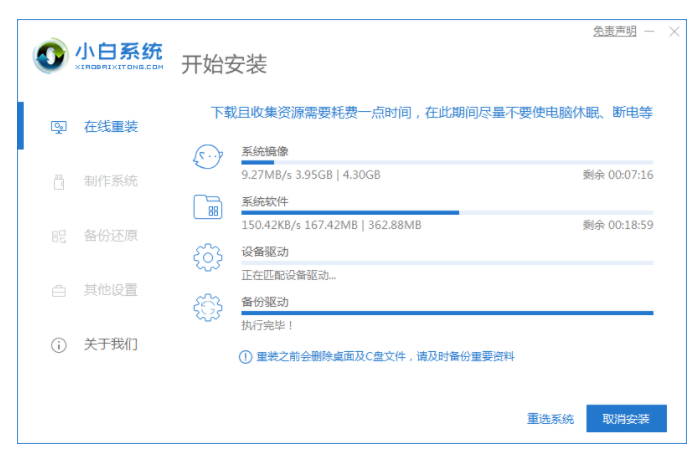The width and height of the screenshot is (699, 455).
Task: Click the 系统软件 download progress bar
Action: [x=447, y=212]
